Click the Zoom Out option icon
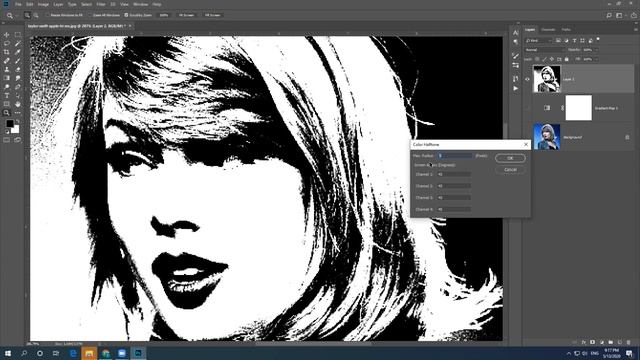Screen dimensions: 640x360 36,15
